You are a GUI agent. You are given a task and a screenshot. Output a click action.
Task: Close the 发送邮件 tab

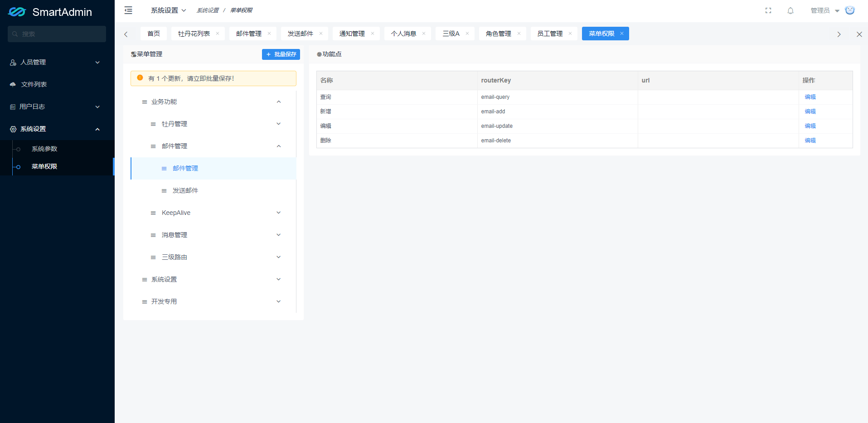(x=321, y=34)
